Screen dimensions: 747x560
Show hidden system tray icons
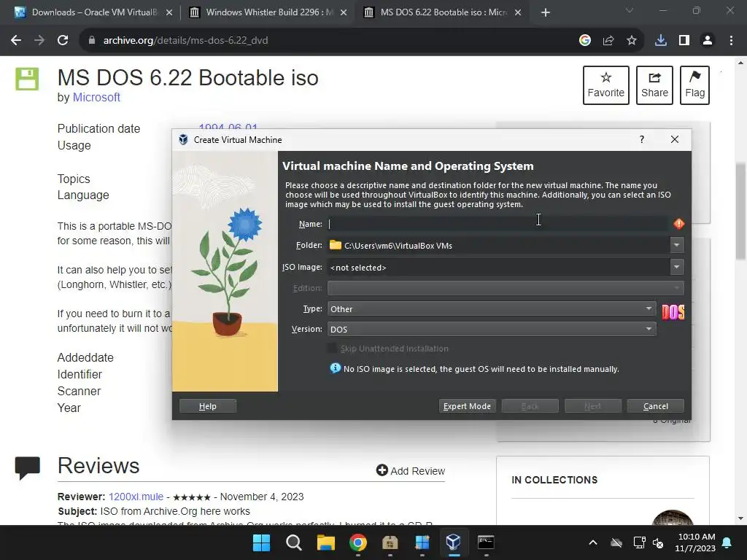pyautogui.click(x=592, y=542)
